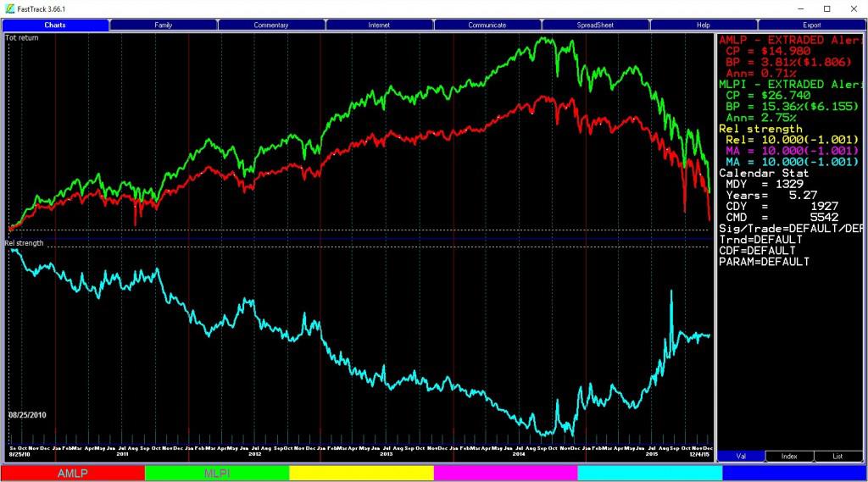This screenshot has width=868, height=482.
Task: Click the Sig/Trade=DEFAULT line
Action: tap(791, 228)
